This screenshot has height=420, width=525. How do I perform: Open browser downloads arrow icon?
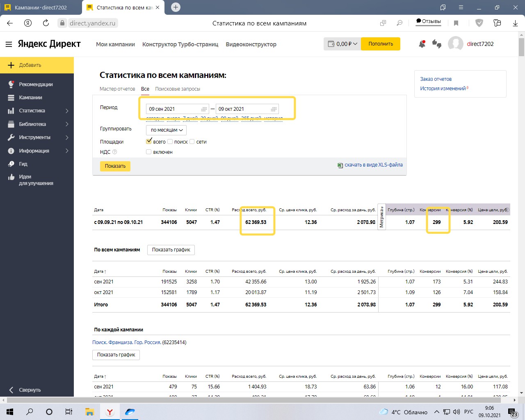(x=515, y=23)
